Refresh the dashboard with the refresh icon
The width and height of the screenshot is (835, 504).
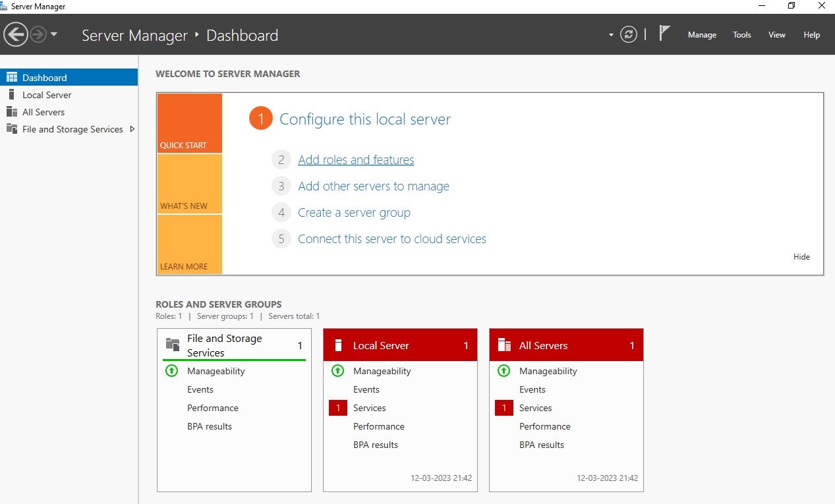[629, 34]
